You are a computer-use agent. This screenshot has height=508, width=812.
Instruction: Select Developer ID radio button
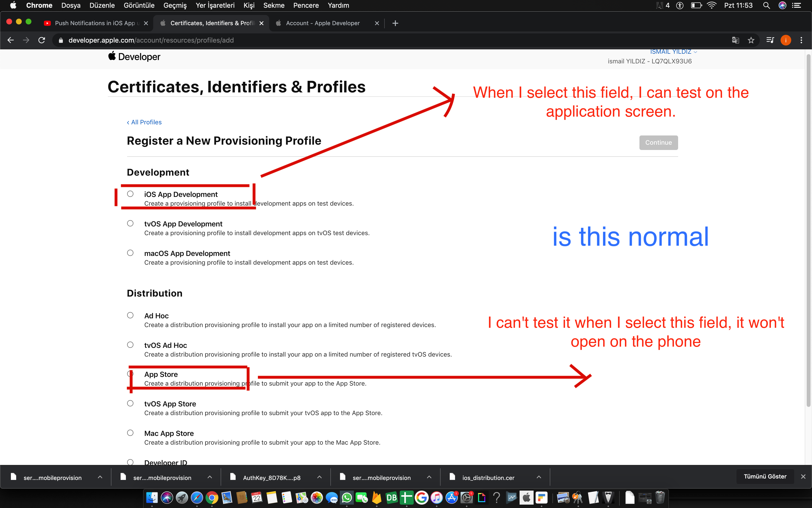point(130,462)
